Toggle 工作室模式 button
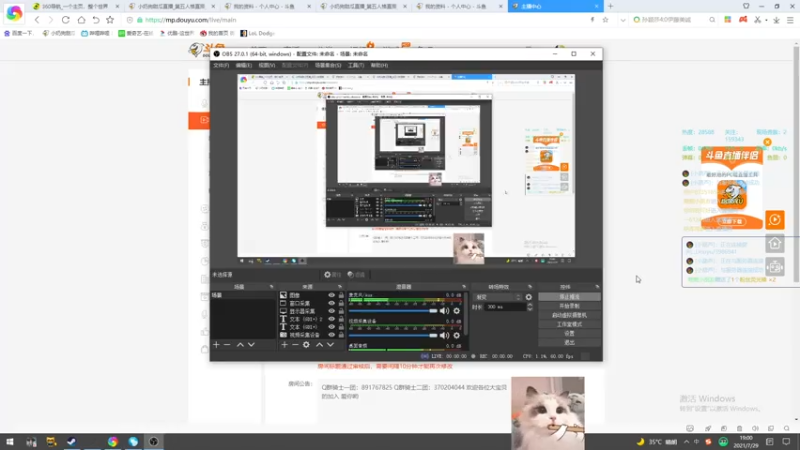Screen dimensions: 800x450 click(x=569, y=324)
